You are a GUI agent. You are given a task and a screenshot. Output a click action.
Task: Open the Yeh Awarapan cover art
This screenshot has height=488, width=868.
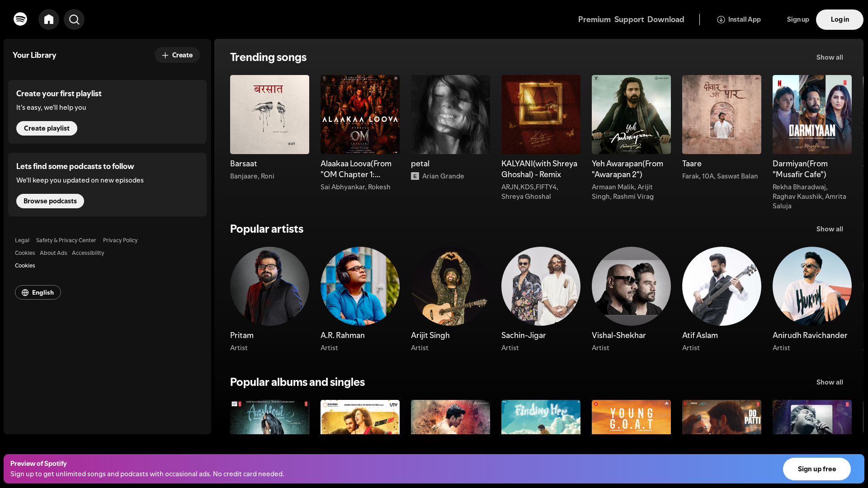coord(631,115)
